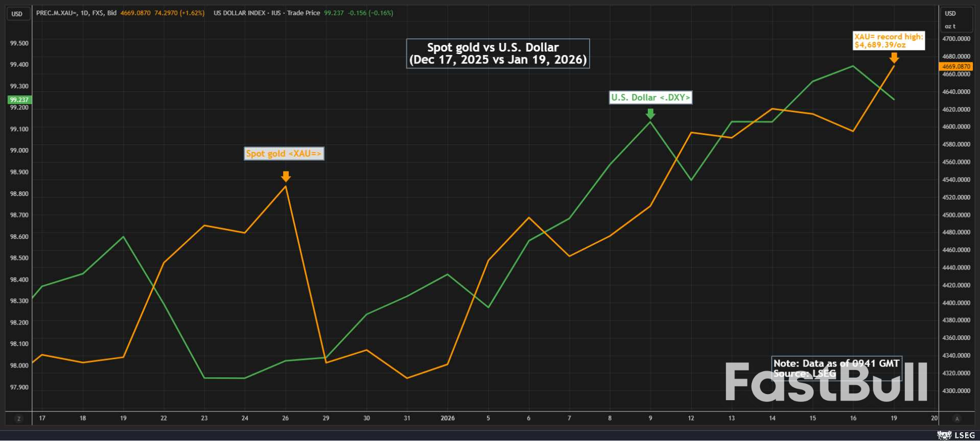Open the USD currency selector at top left

[x=17, y=14]
